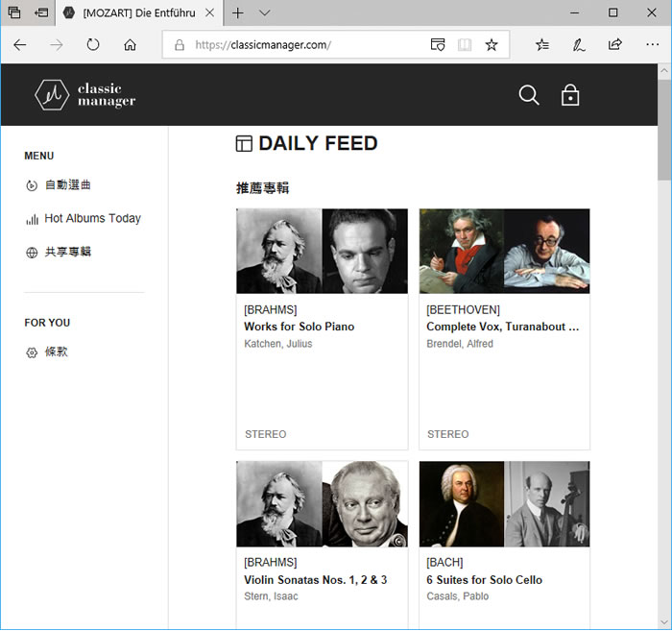Click the page vertical scrollbar thumb
672x631 pixels.
coord(664,129)
